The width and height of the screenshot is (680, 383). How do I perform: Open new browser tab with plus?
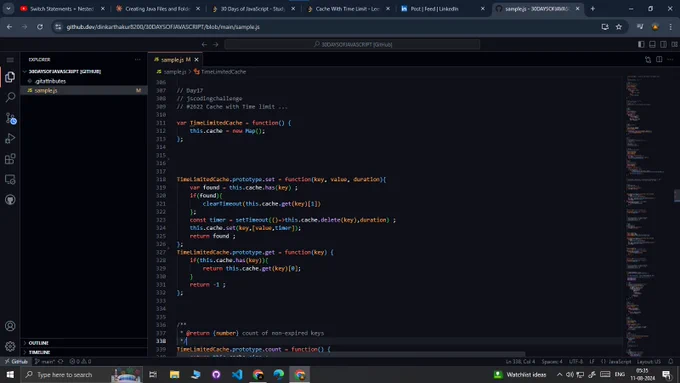tap(592, 9)
